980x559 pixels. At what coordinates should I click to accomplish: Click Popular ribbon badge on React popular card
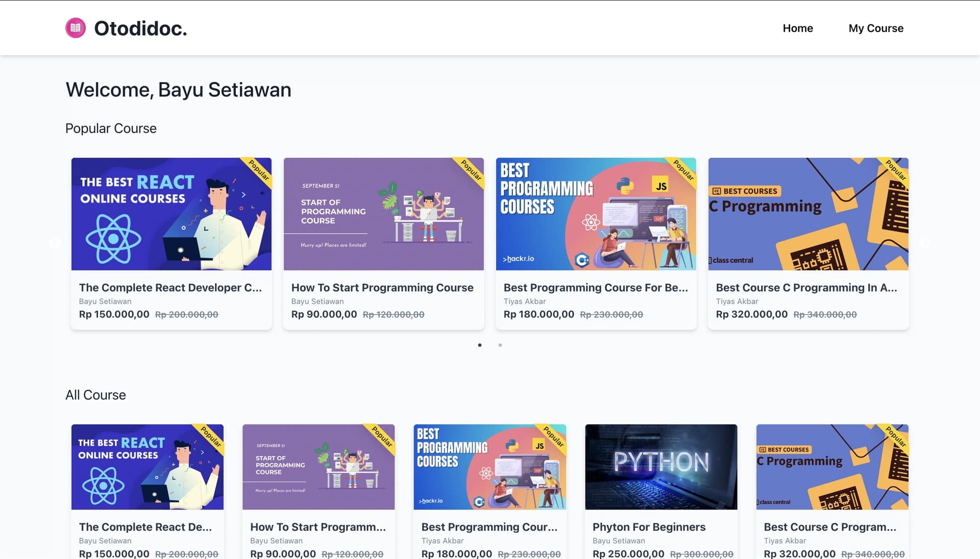click(259, 170)
